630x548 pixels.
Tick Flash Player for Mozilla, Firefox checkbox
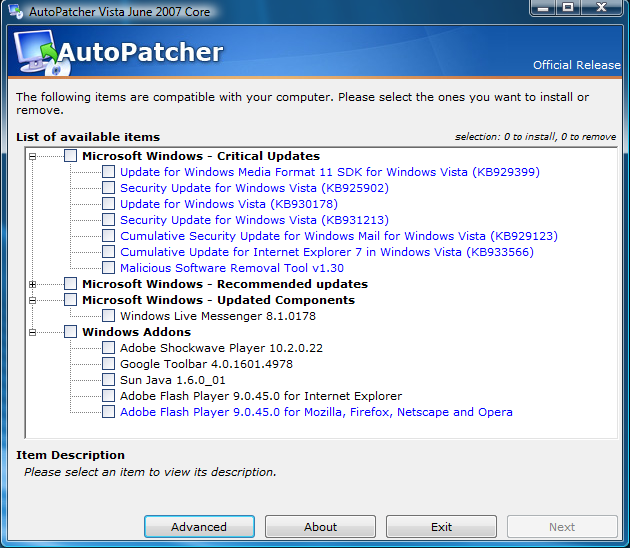(108, 412)
